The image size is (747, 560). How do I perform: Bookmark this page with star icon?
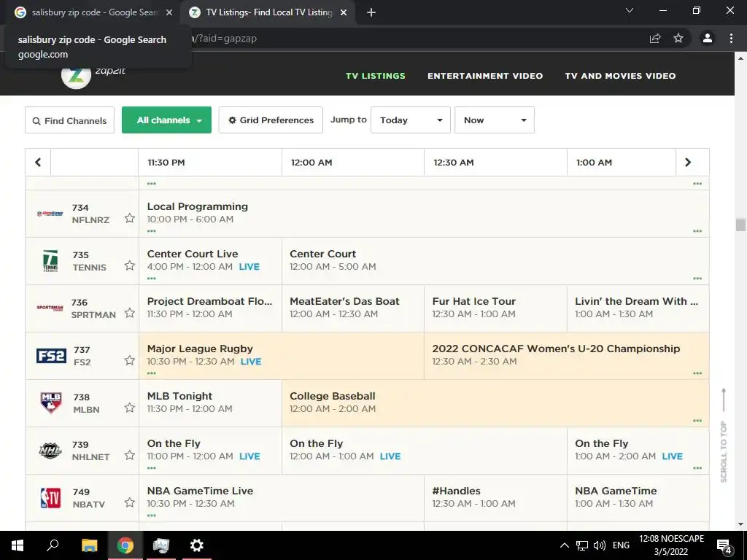point(678,38)
